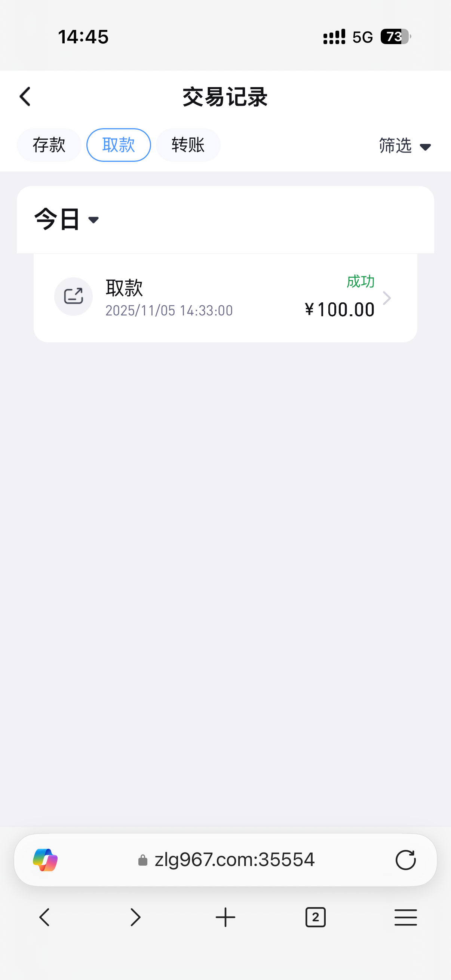
Task: Select the 存款 filter chip
Action: (x=49, y=145)
